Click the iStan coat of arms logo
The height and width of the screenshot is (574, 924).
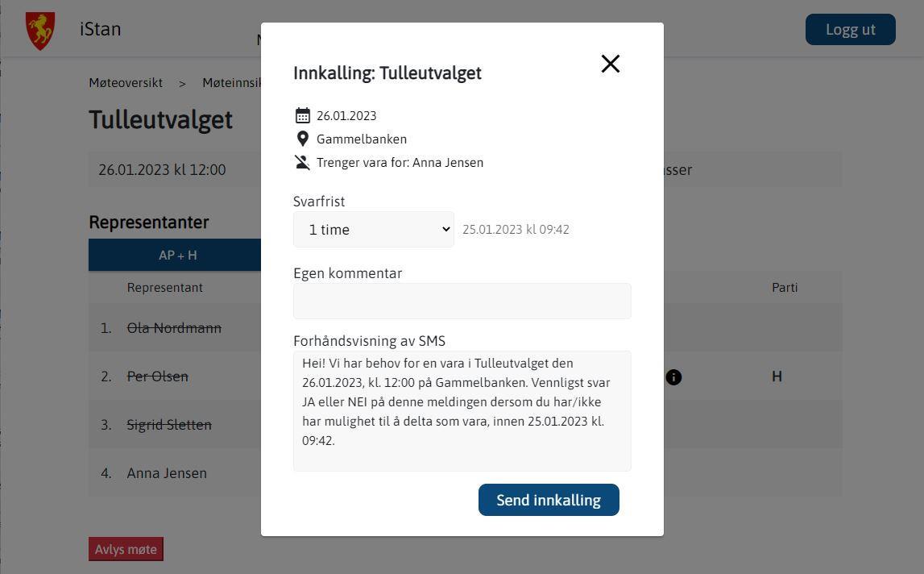[40, 31]
